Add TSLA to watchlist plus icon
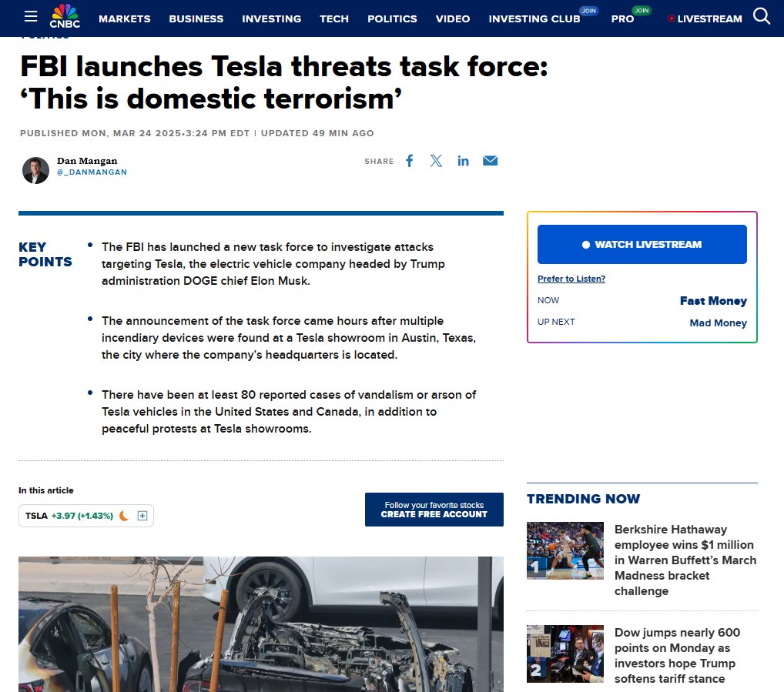The height and width of the screenshot is (692, 784). point(142,516)
